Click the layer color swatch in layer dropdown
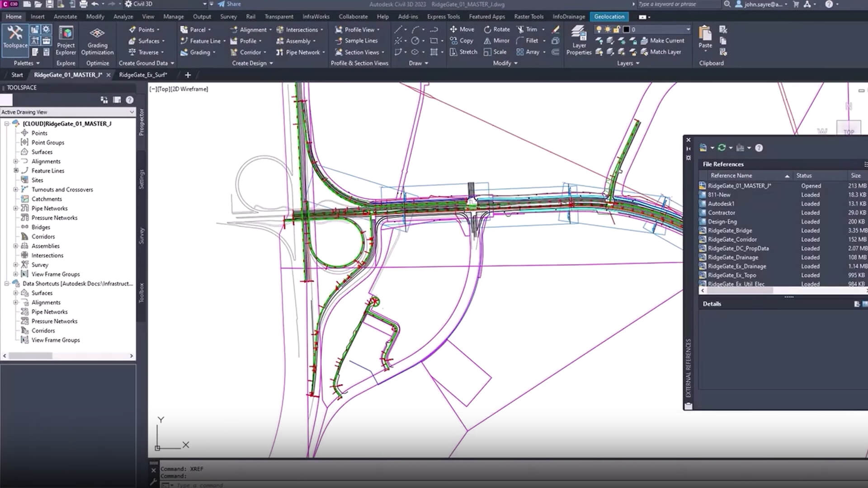868x488 pixels. tap(626, 29)
